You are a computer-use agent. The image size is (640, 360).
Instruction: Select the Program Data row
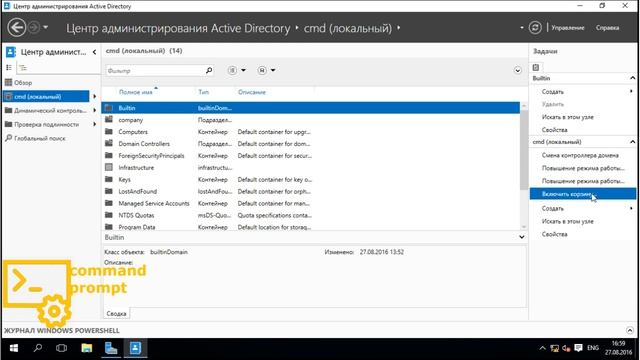click(311, 227)
